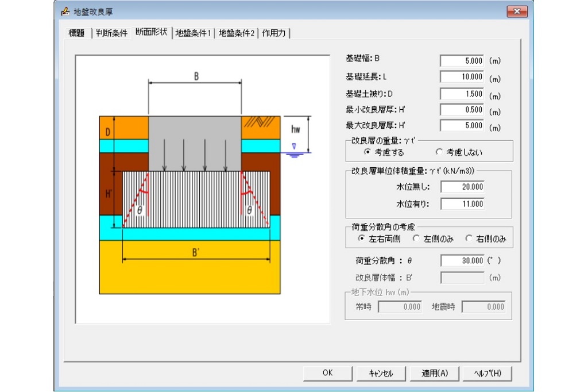Choose 左側のみ load dispersion option
Viewport: 588px width, 392px height.
pos(416,239)
